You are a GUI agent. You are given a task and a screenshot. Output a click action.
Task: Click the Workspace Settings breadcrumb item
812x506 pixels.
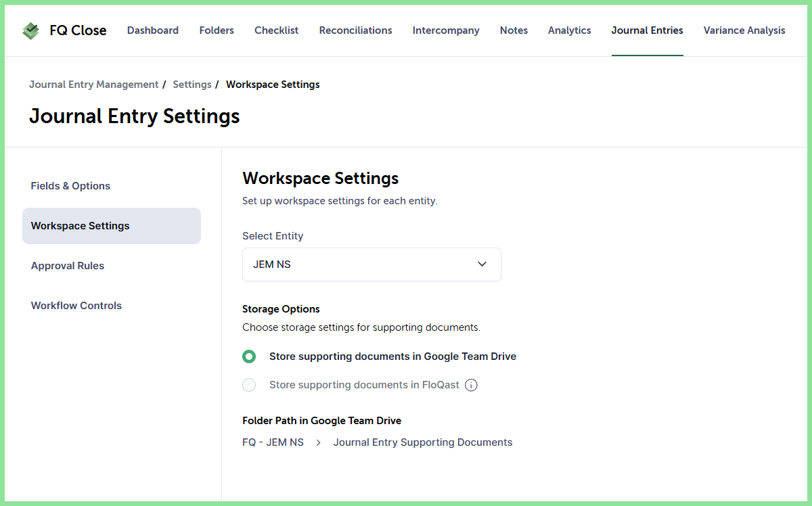pyautogui.click(x=273, y=85)
